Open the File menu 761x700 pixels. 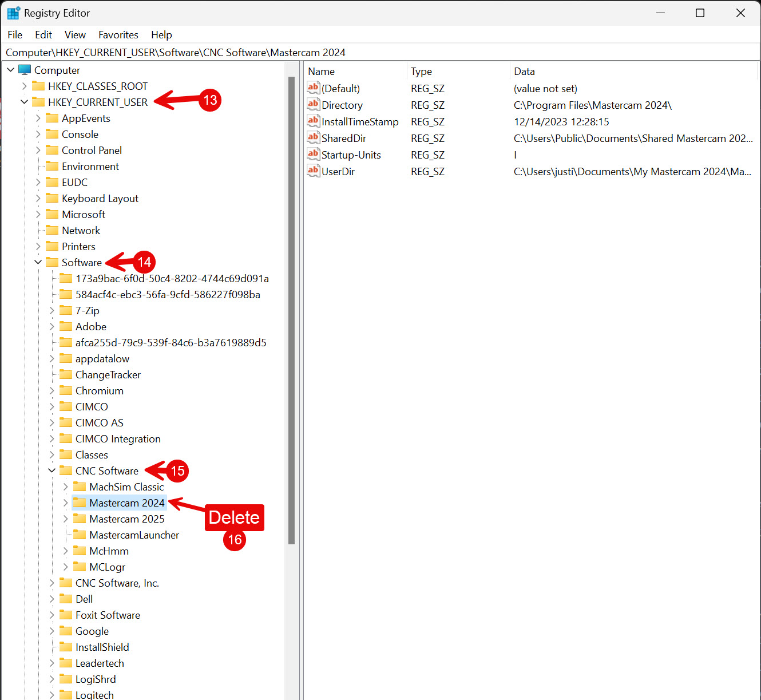tap(15, 35)
